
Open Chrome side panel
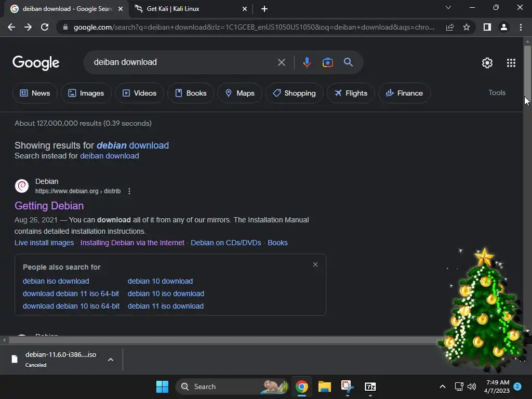(487, 27)
